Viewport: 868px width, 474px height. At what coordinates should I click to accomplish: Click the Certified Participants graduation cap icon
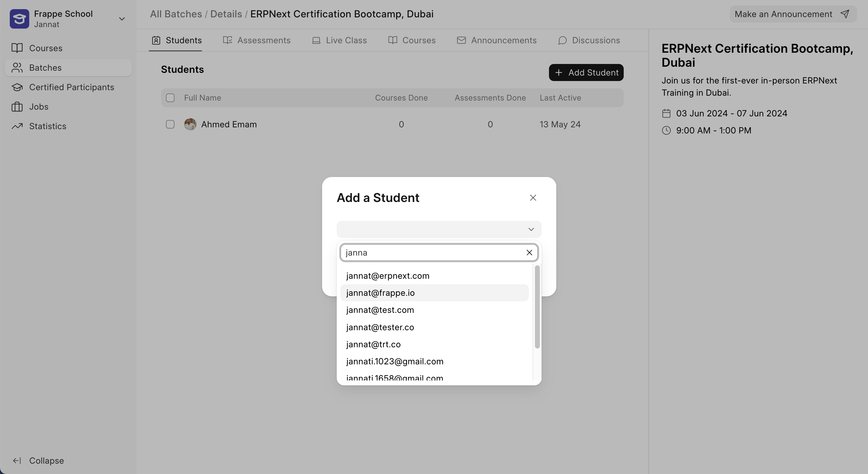pyautogui.click(x=17, y=87)
